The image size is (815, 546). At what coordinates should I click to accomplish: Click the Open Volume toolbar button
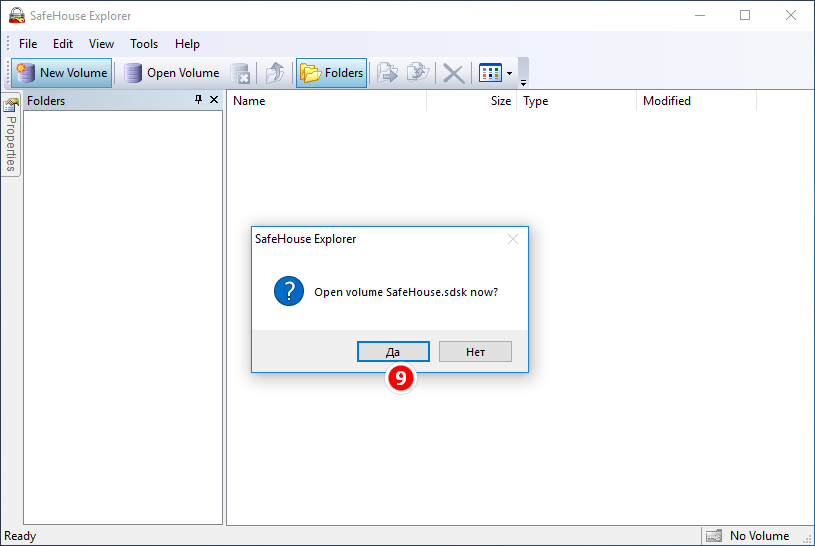coord(172,73)
